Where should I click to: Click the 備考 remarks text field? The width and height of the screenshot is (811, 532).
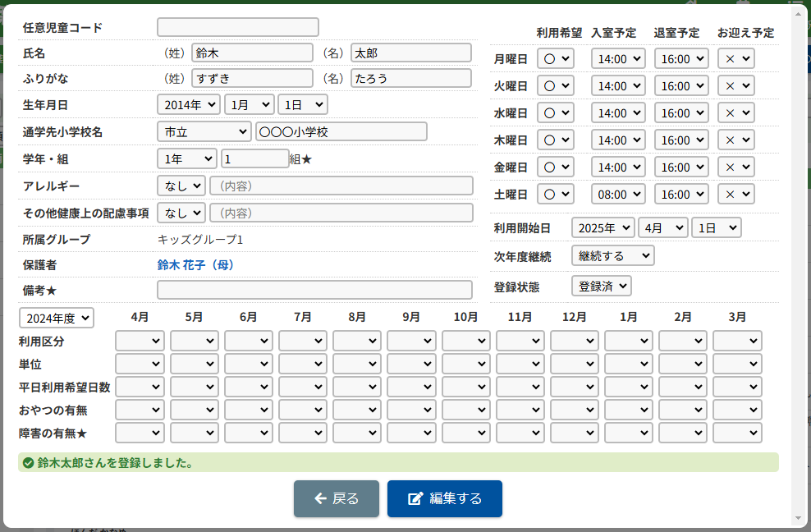(x=314, y=290)
